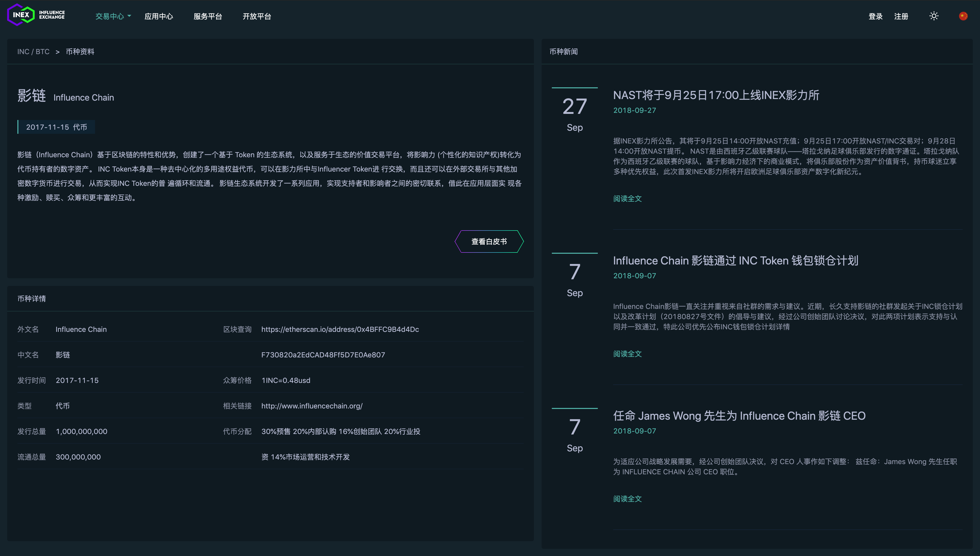The image size is (980, 556).
Task: Select contract hash F730820a2EdCAD48Ff5D7E0Ae807
Action: 323,355
